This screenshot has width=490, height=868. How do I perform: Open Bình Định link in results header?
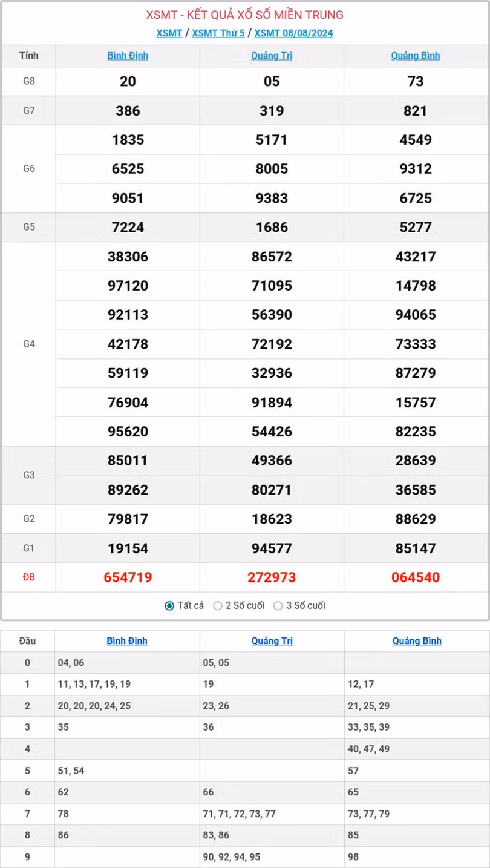(128, 56)
